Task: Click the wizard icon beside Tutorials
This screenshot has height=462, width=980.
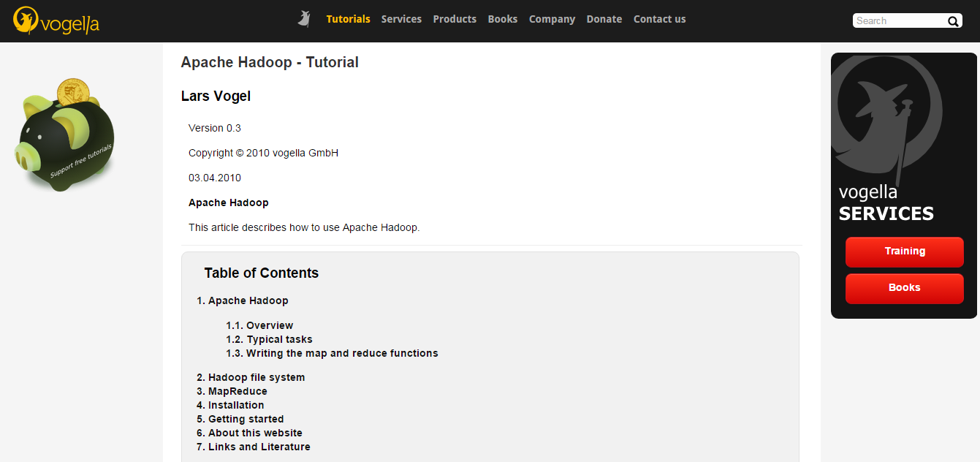Action: 304,19
